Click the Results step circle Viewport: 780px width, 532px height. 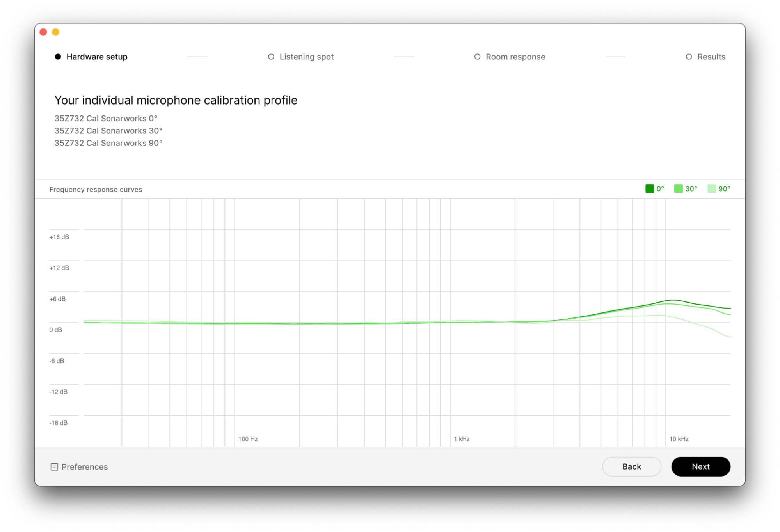[689, 57]
